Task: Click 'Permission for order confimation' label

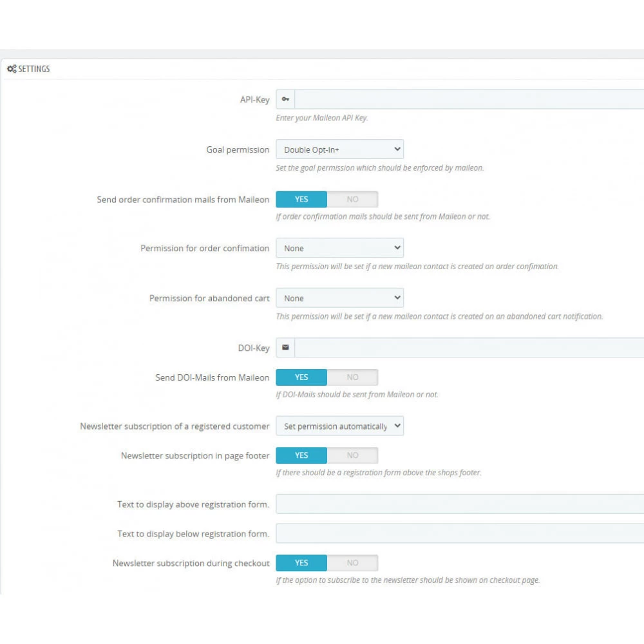Action: 205,248
